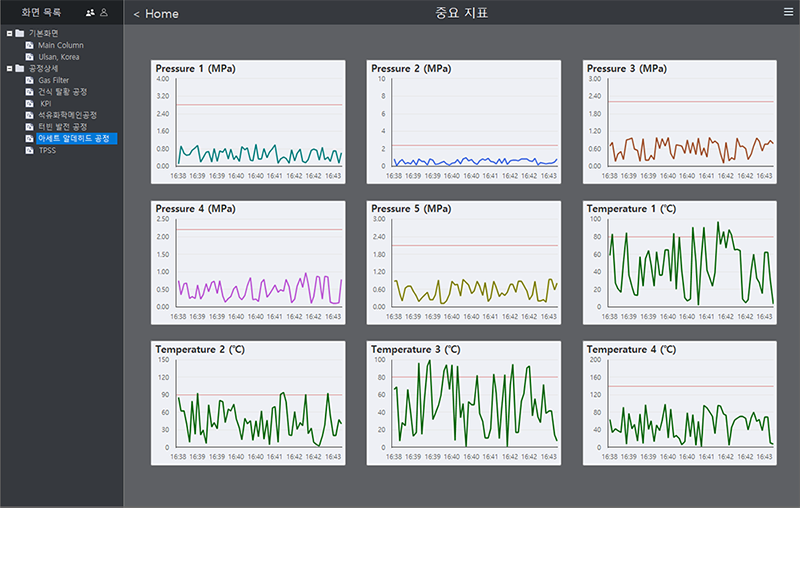Image resolution: width=800 pixels, height=580 pixels.
Task: Select 아세트 알데히드 공정 item
Action: [x=77, y=139]
